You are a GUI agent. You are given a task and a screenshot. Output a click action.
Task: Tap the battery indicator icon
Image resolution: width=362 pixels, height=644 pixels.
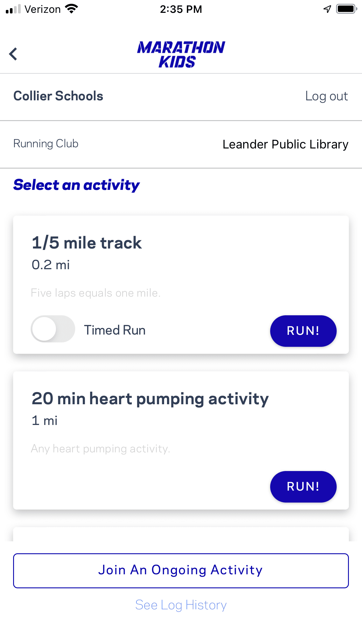[346, 9]
